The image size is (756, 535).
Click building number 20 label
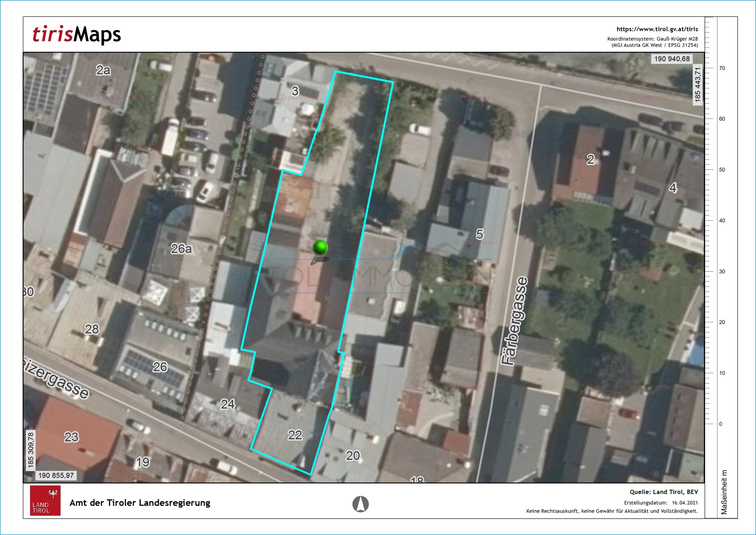coord(353,456)
